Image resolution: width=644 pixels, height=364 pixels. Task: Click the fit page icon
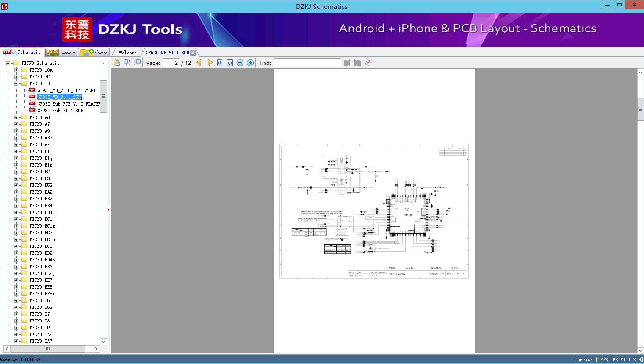230,63
